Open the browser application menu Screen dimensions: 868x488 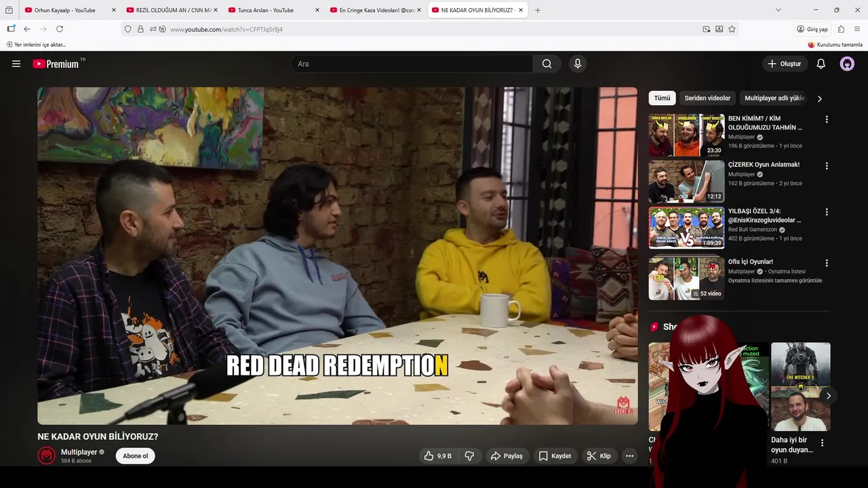857,29
